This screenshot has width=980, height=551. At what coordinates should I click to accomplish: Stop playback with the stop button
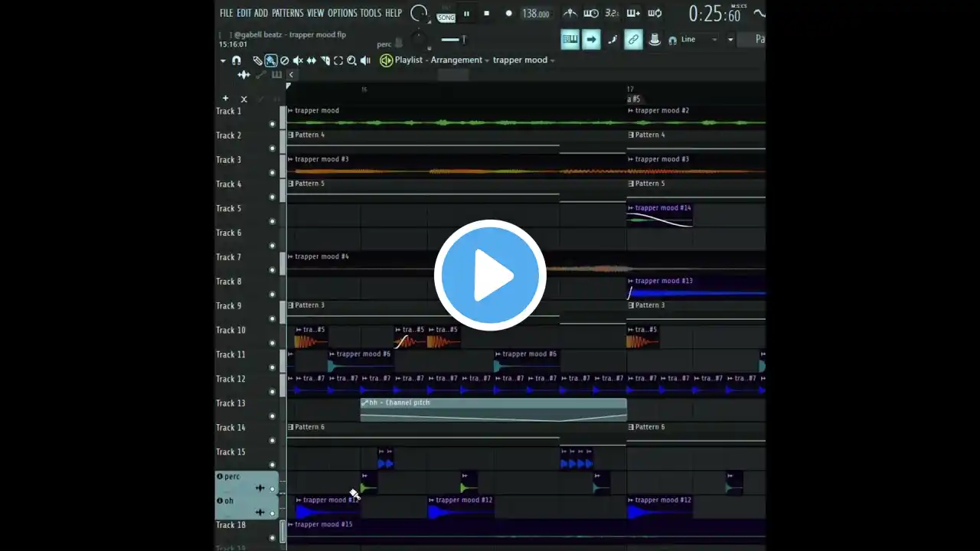487,14
